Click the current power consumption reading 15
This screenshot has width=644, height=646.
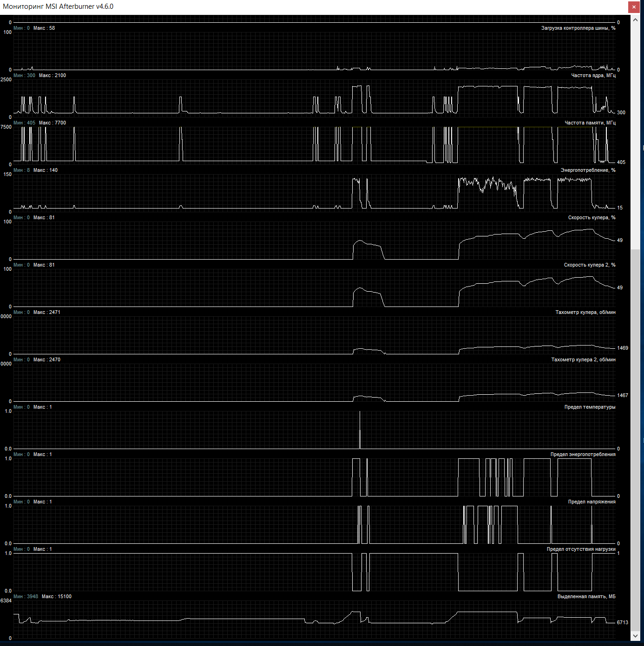[620, 208]
